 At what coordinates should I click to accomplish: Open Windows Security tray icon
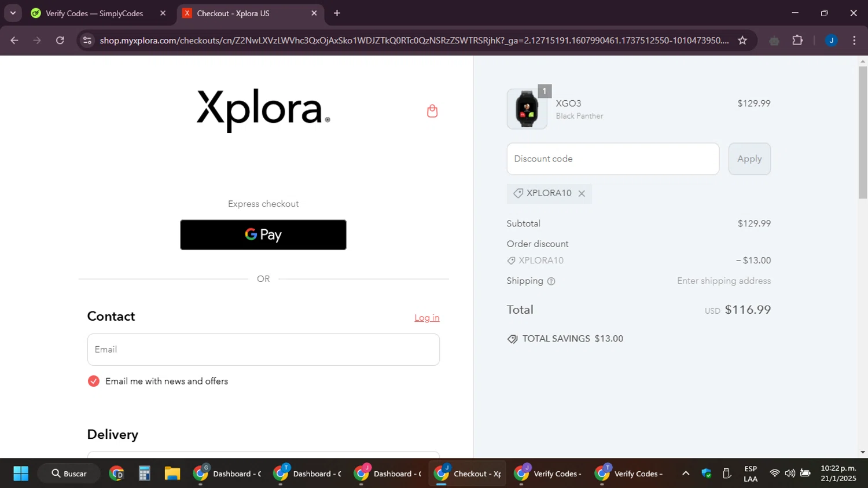[707, 474]
